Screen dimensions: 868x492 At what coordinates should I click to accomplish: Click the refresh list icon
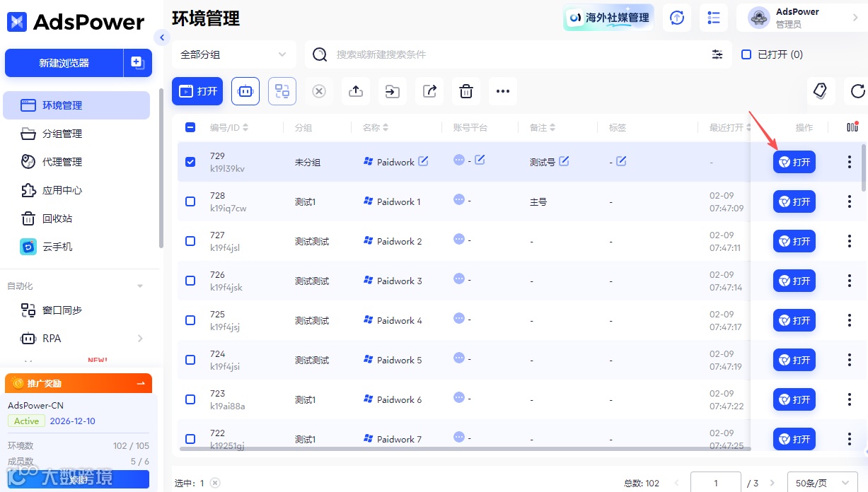857,91
